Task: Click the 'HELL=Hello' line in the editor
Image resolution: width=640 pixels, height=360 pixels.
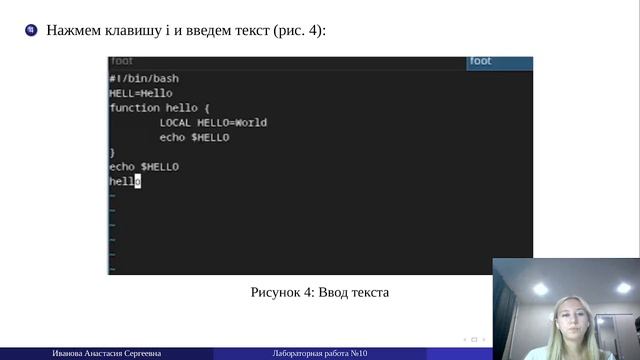Action: pyautogui.click(x=141, y=93)
